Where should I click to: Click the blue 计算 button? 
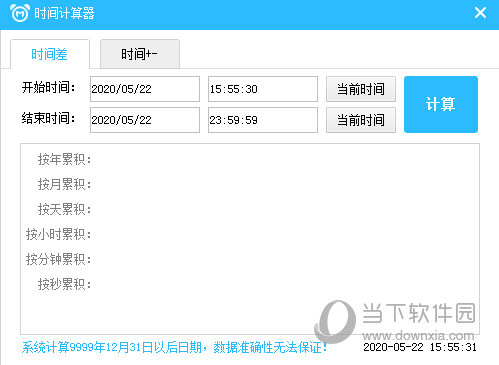click(441, 104)
